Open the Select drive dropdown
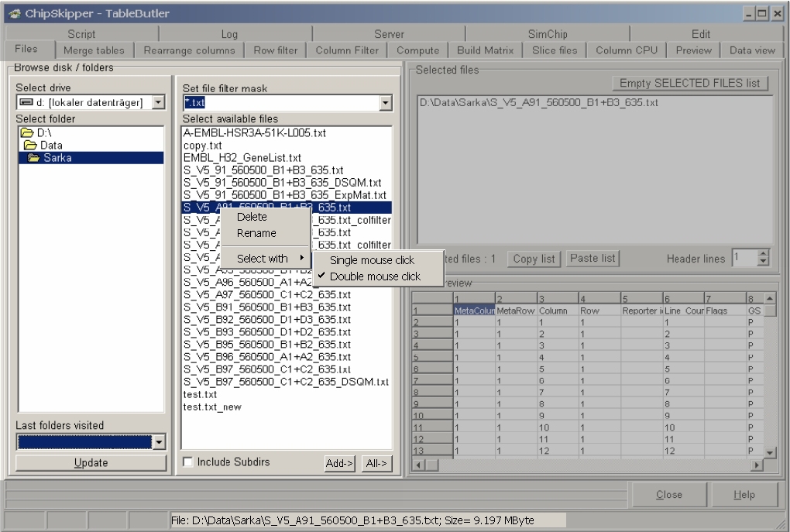 tap(158, 102)
